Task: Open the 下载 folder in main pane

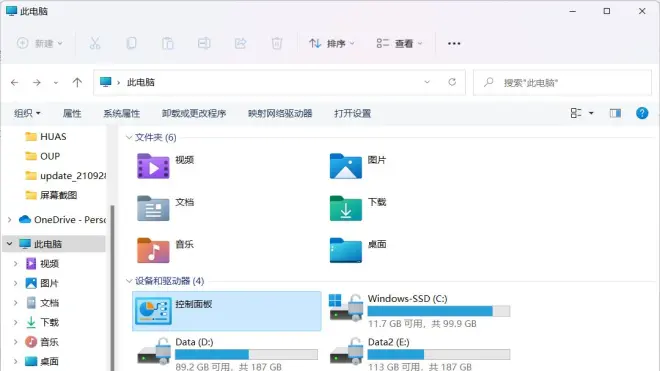Action: pyautogui.click(x=358, y=208)
